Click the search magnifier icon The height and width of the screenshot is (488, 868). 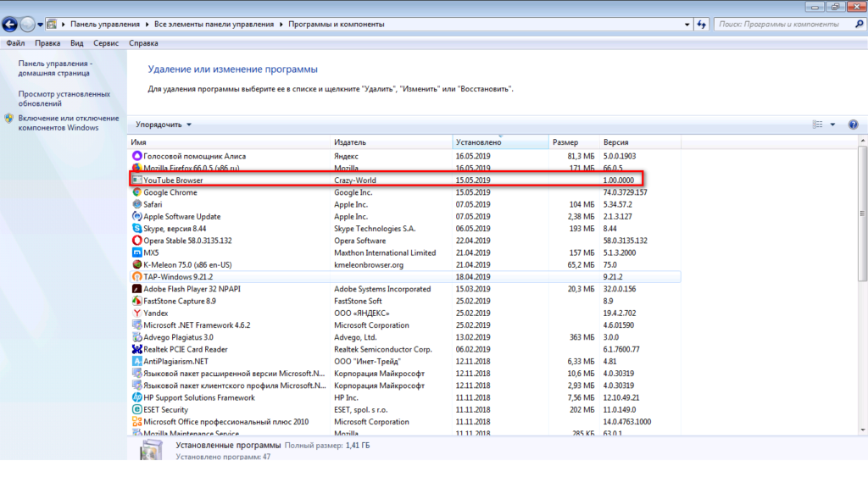860,25
